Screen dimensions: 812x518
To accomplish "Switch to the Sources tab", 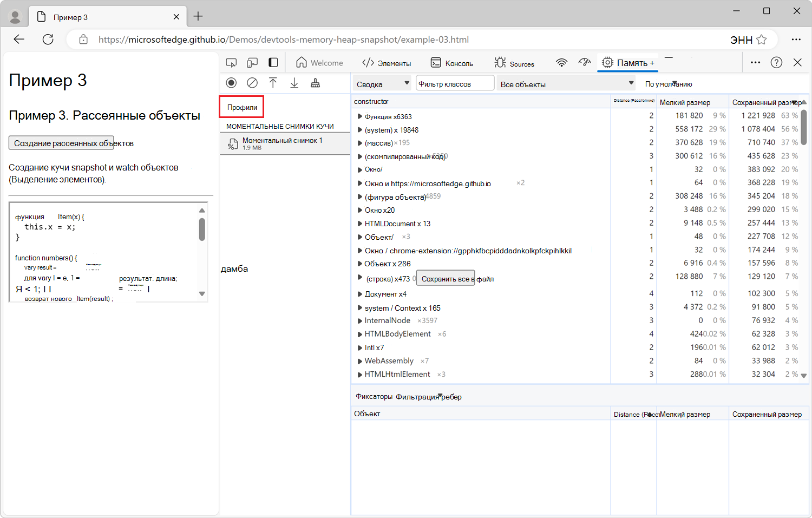I will pos(514,63).
